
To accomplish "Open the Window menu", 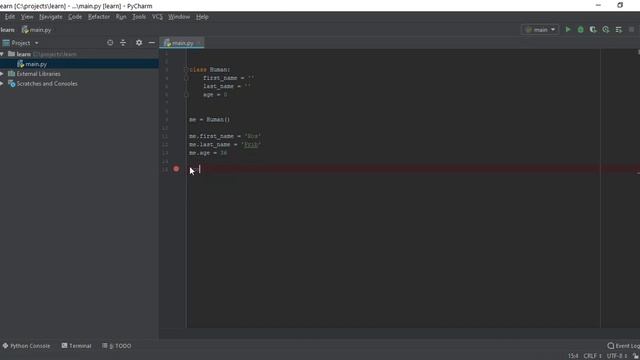I will pyautogui.click(x=179, y=17).
